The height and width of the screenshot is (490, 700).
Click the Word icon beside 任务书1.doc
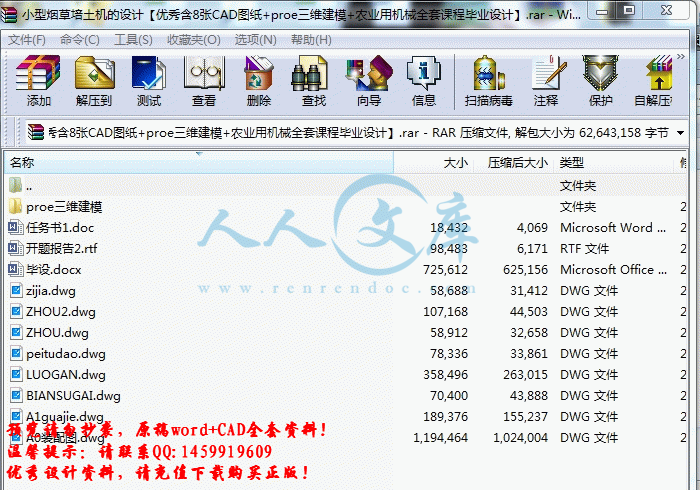[16, 228]
